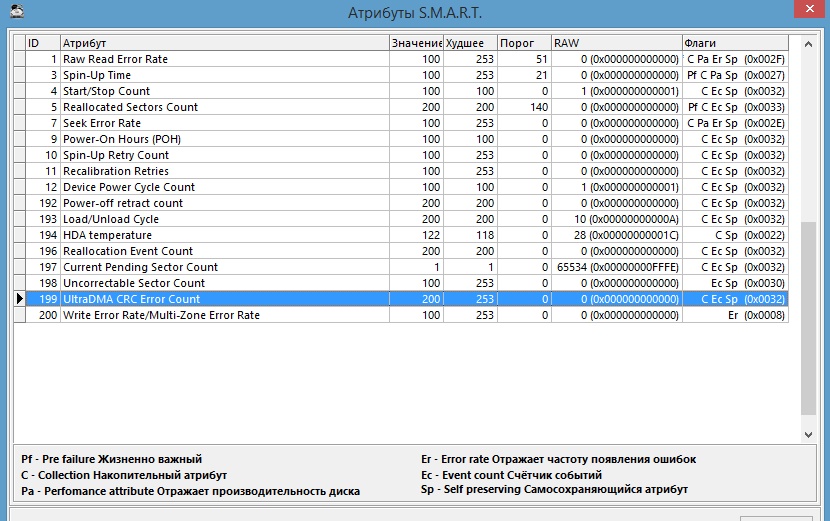Select Write Error Rate/Multi-Zone Error Rate row
Screen dimensions: 830x521
point(401,315)
